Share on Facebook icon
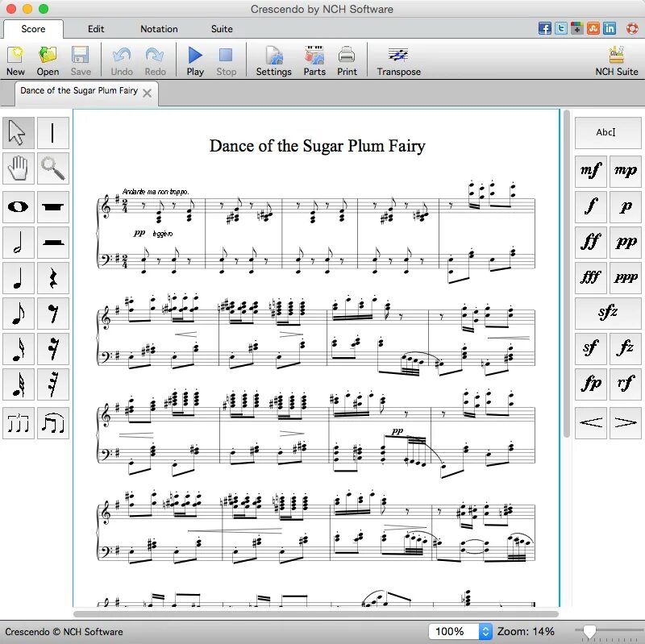 (545, 28)
